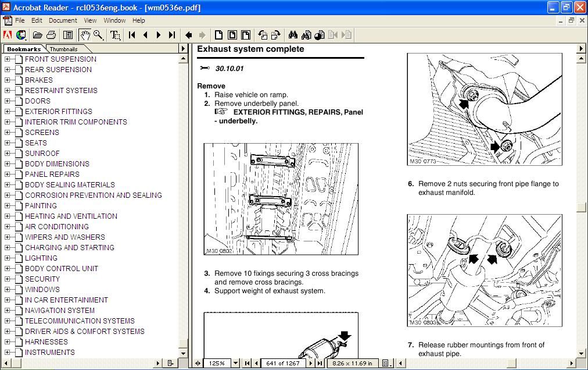This screenshot has height=370, width=588.
Task: Open the File menu
Action: point(20,21)
